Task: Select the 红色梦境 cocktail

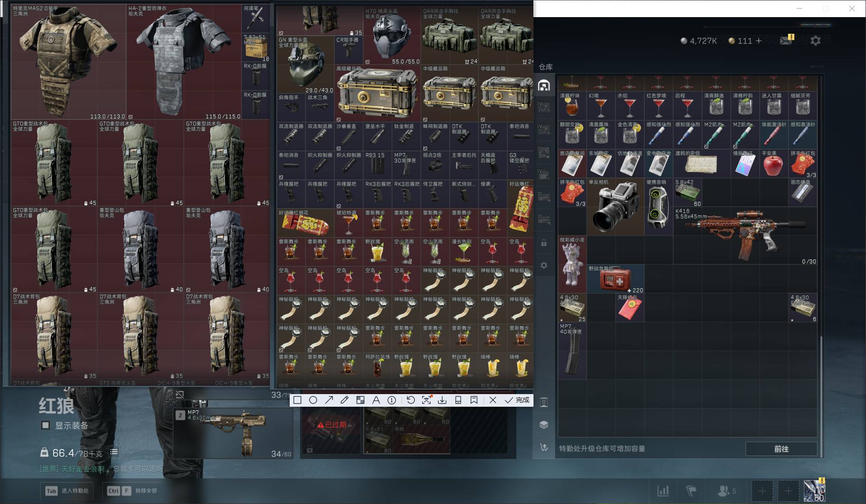Action: pyautogui.click(x=659, y=106)
